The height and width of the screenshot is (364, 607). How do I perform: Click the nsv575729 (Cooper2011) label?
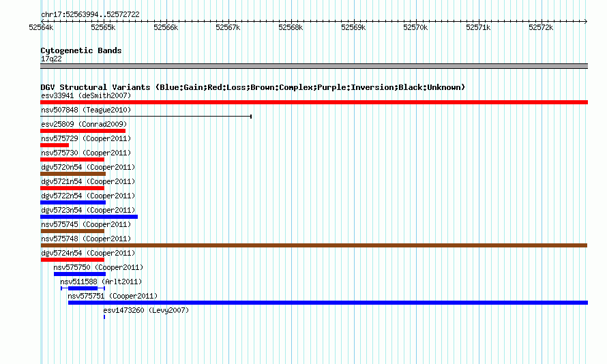click(x=86, y=138)
